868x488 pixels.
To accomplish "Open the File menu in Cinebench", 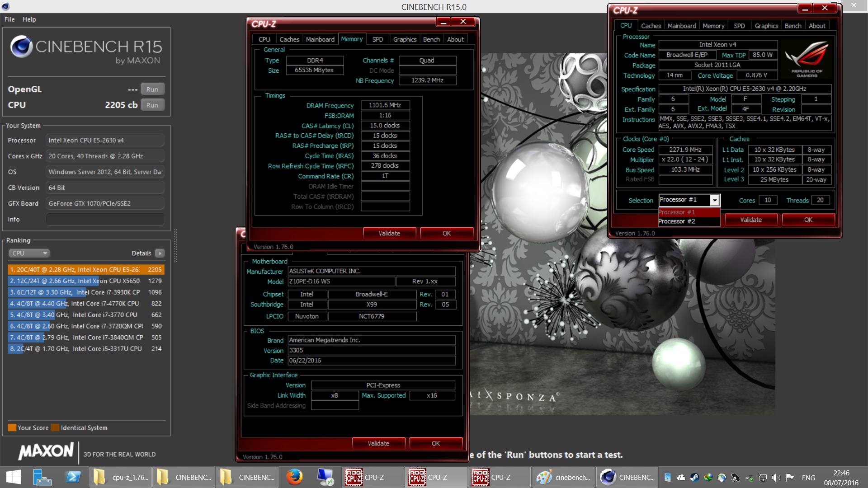I will 9,19.
